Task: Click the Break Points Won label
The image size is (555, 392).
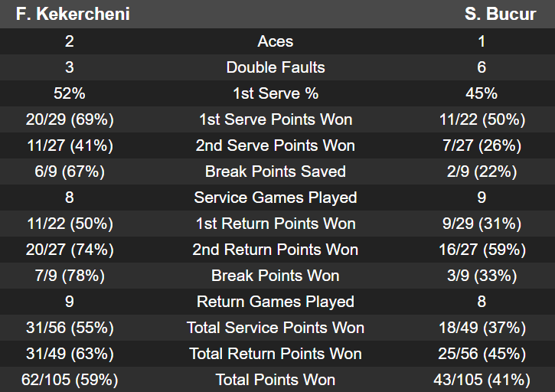Action: coord(276,276)
